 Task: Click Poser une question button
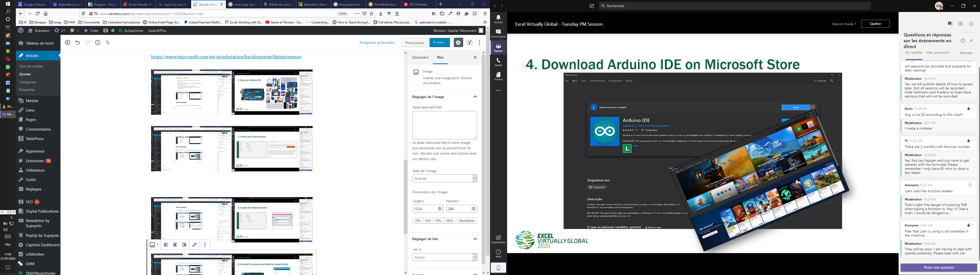(x=939, y=268)
